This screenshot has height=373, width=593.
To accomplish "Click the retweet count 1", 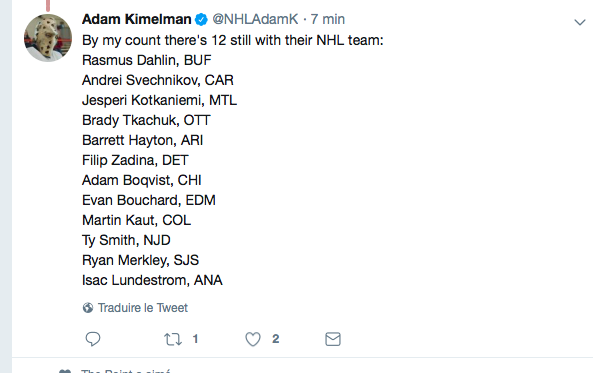I will coord(195,339).
